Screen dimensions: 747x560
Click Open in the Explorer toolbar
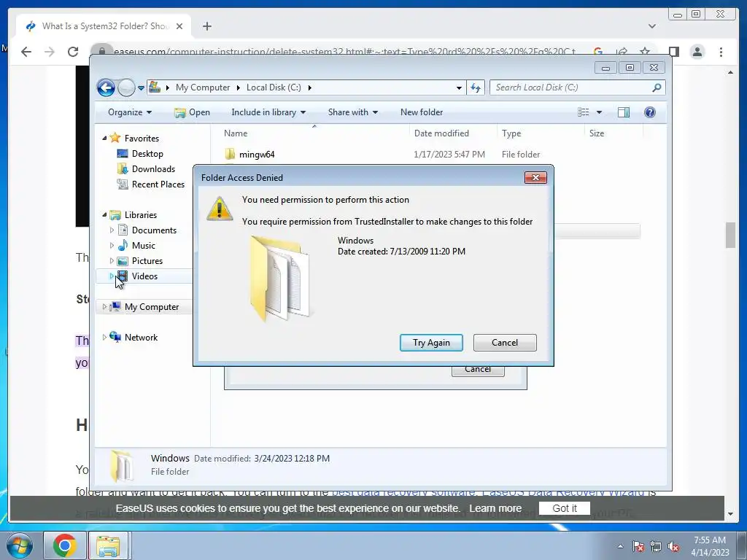click(192, 112)
